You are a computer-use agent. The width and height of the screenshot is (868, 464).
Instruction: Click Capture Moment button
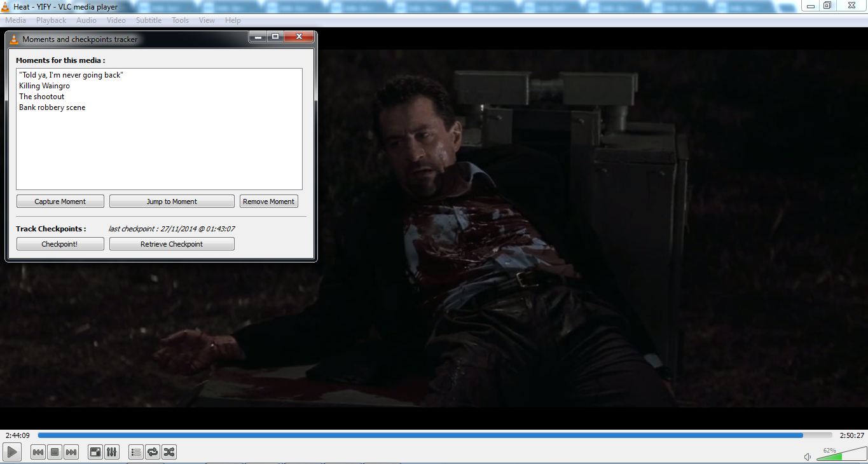click(x=60, y=201)
